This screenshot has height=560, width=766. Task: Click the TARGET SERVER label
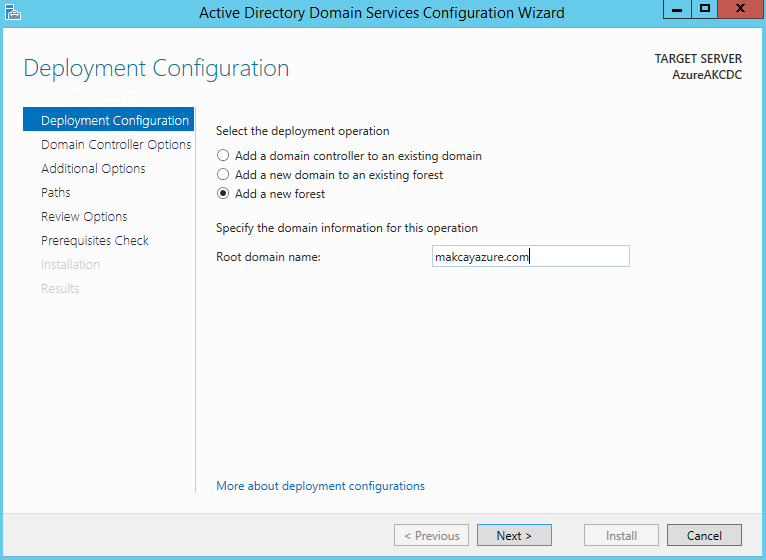pos(698,59)
